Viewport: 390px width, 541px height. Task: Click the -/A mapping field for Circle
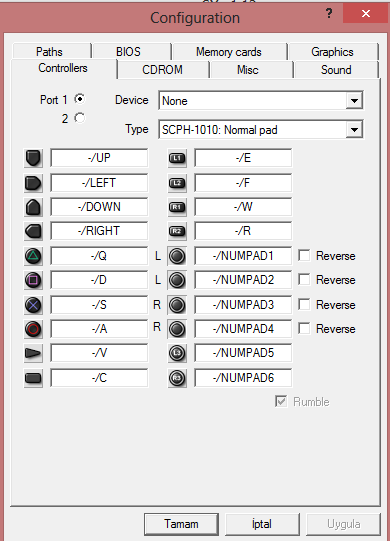99,329
